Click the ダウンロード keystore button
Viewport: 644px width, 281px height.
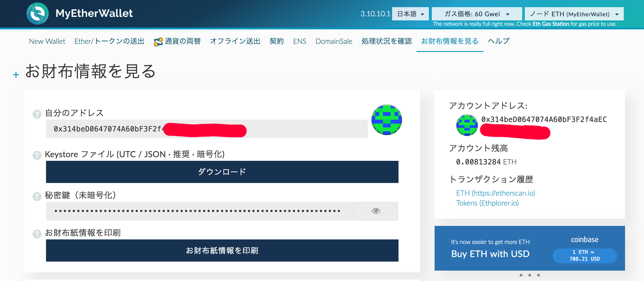point(222,172)
